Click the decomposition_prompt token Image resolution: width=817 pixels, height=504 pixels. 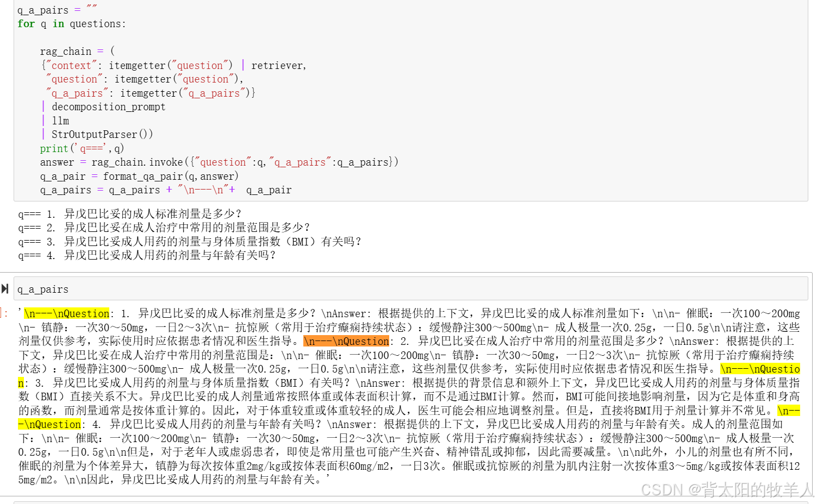[108, 106]
